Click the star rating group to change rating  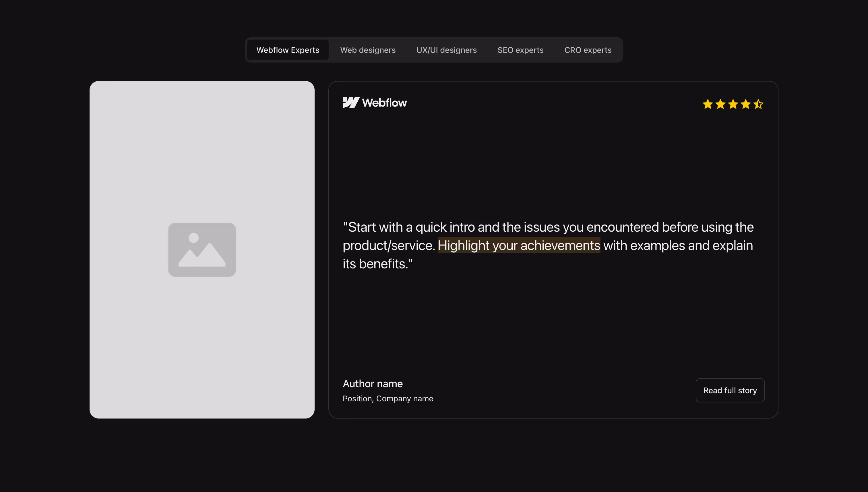pyautogui.click(x=733, y=104)
